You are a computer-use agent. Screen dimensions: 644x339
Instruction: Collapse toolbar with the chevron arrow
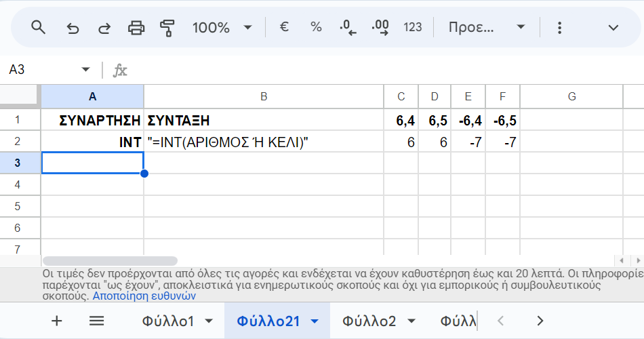(613, 28)
